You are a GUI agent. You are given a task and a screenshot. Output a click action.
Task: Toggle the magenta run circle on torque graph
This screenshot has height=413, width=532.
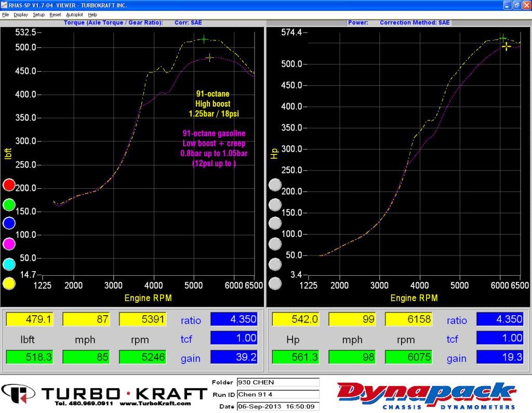[x=9, y=243]
